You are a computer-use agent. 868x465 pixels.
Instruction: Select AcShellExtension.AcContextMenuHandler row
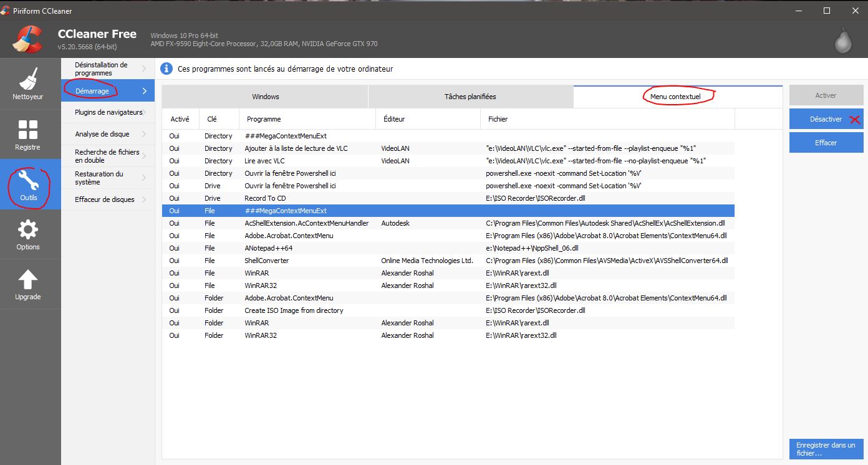coord(448,223)
